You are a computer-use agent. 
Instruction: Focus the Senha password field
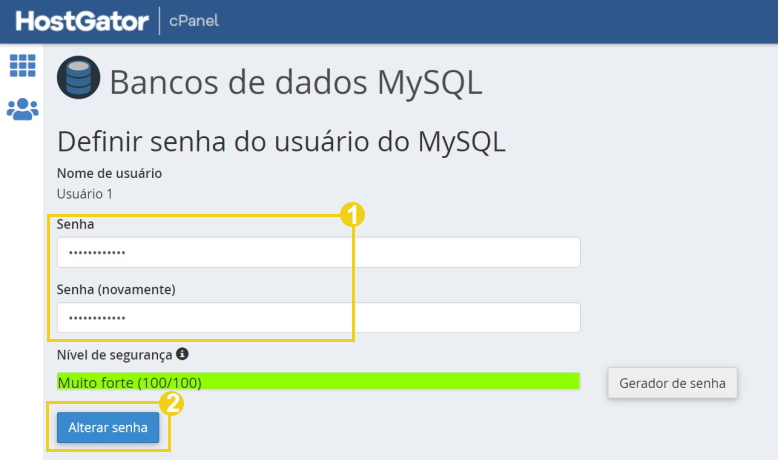click(319, 252)
